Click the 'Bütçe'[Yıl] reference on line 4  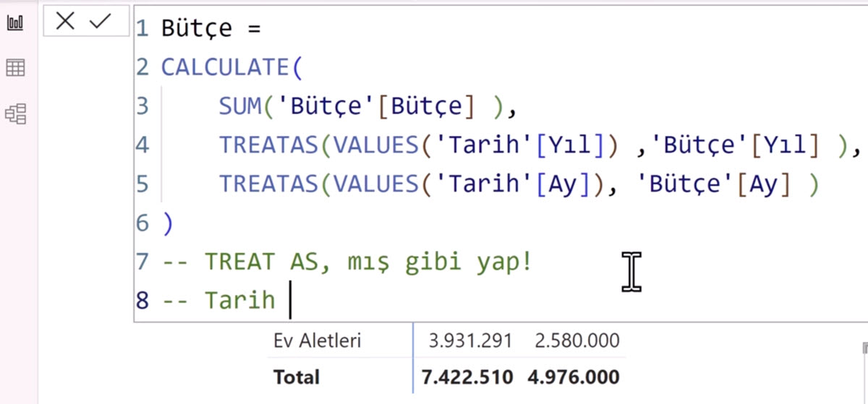pyautogui.click(x=736, y=145)
